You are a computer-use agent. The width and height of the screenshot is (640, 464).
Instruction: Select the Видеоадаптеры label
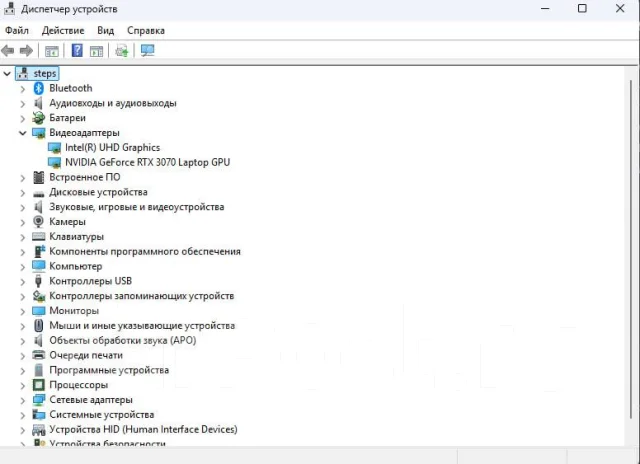(84, 133)
